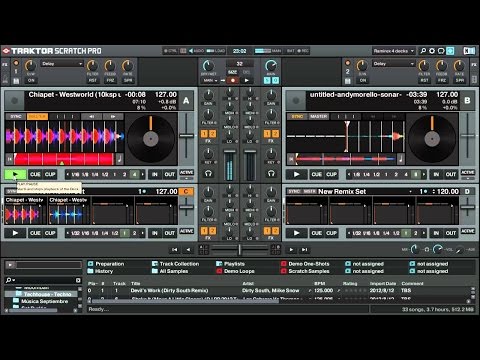This screenshot has height=360, width=480.
Task: Click crossfader step-left arrow
Action: point(188,249)
